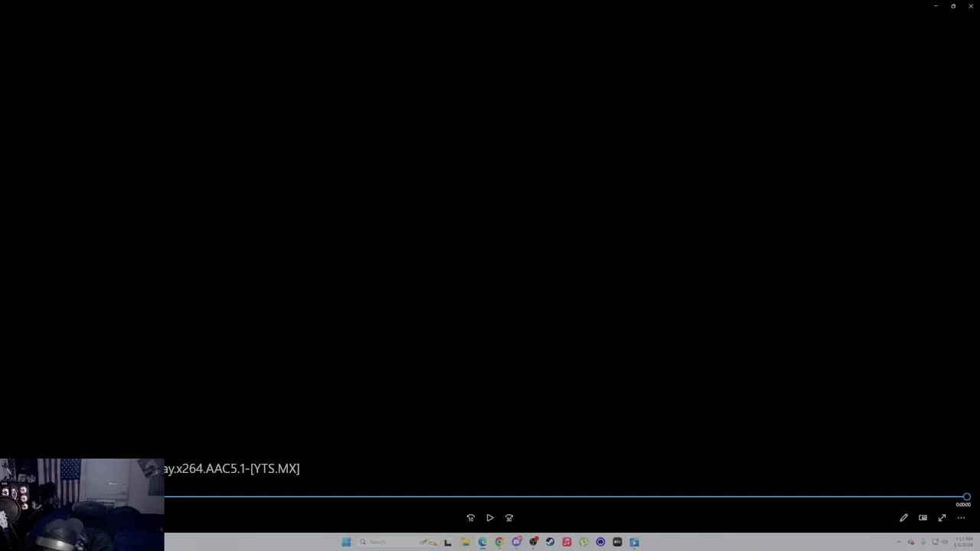
Task: Open the edit pencil tool
Action: (903, 518)
